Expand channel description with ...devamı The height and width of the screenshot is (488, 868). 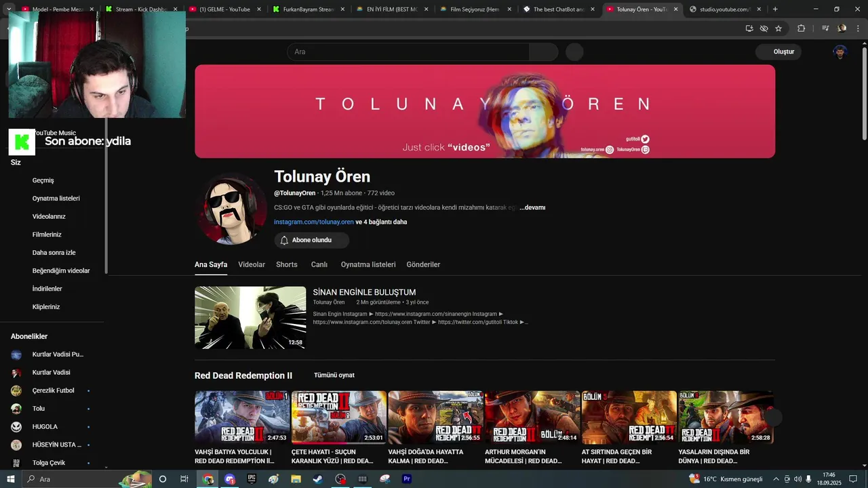click(x=532, y=207)
